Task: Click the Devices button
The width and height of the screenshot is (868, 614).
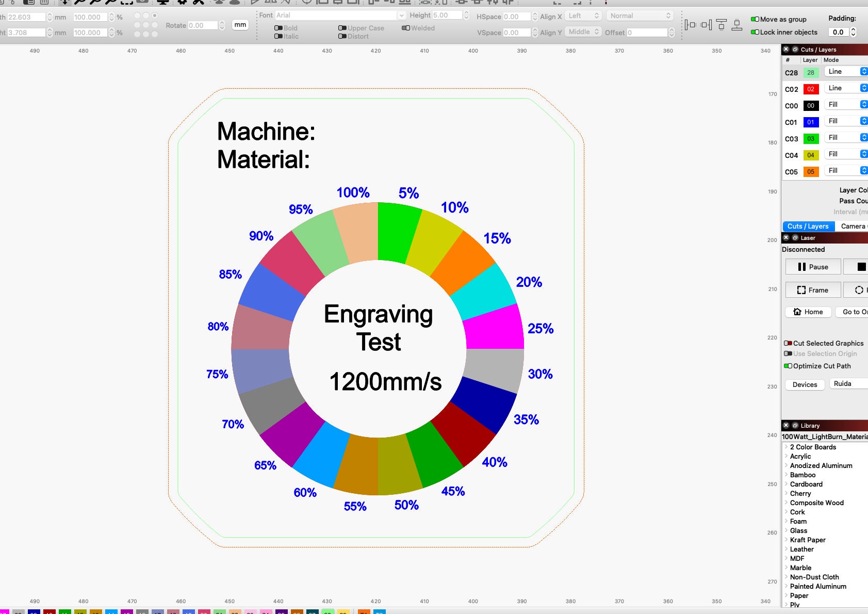Action: [x=804, y=384]
